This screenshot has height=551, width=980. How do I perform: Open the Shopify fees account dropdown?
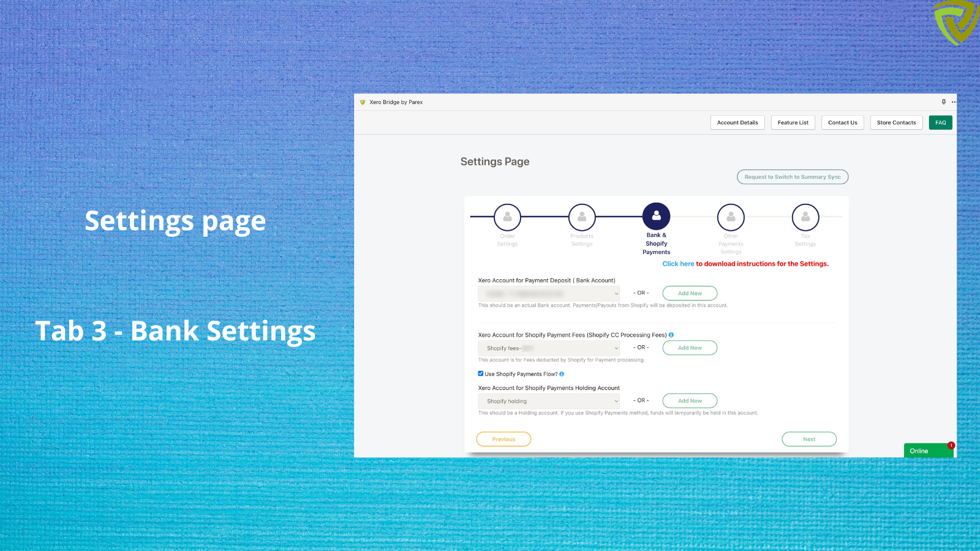(549, 348)
